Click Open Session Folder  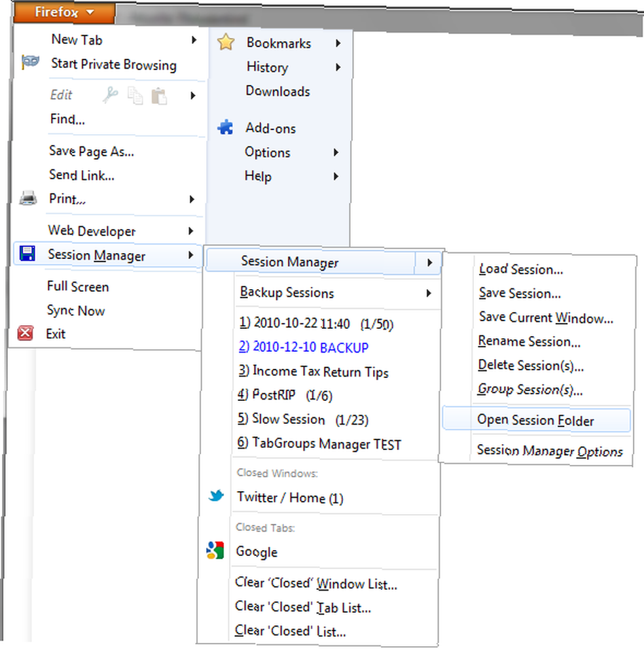(536, 420)
